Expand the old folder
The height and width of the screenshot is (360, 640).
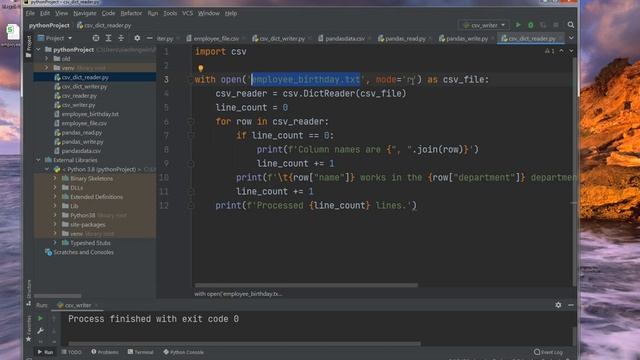(x=47, y=59)
